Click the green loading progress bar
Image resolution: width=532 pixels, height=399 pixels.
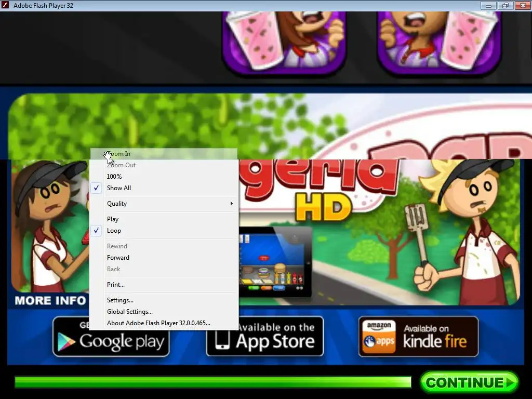pyautogui.click(x=212, y=382)
